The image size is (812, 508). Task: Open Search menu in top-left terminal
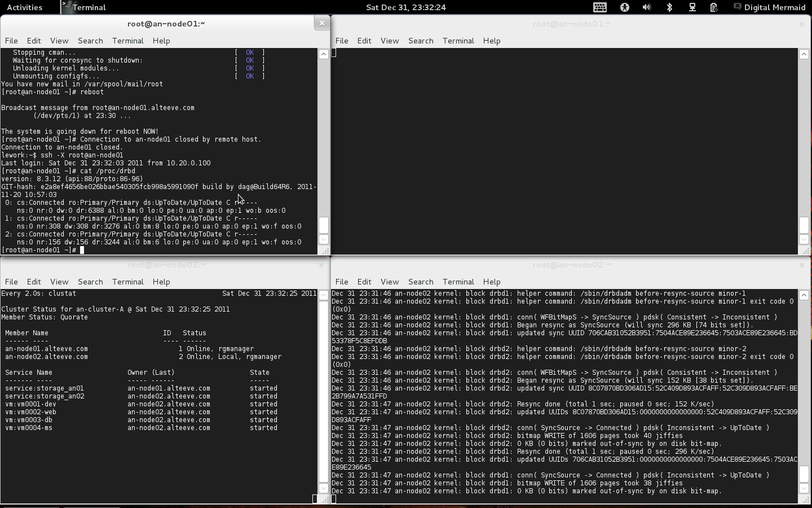[x=90, y=41]
